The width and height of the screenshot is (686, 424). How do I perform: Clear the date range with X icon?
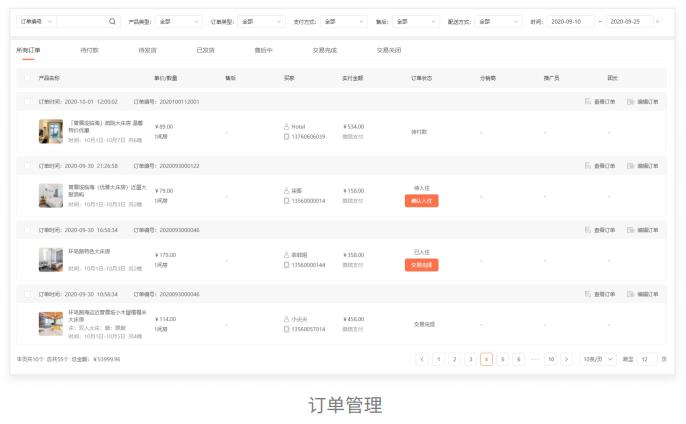[x=657, y=21]
